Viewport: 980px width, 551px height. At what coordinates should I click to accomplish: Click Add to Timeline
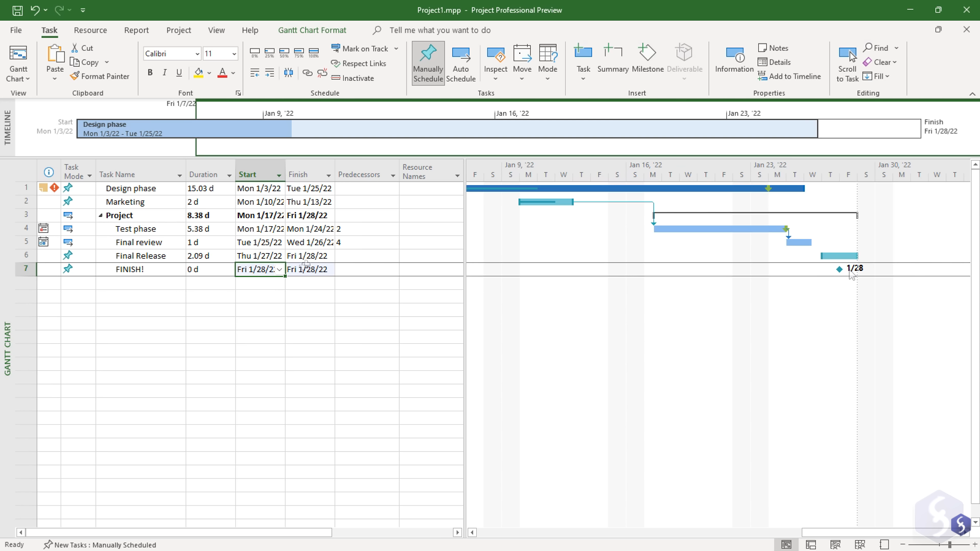pyautogui.click(x=789, y=76)
